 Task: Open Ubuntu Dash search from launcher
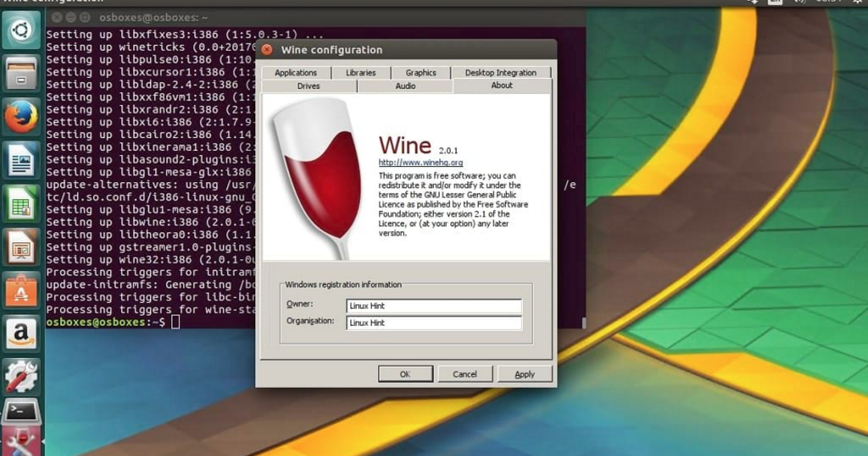pyautogui.click(x=21, y=30)
